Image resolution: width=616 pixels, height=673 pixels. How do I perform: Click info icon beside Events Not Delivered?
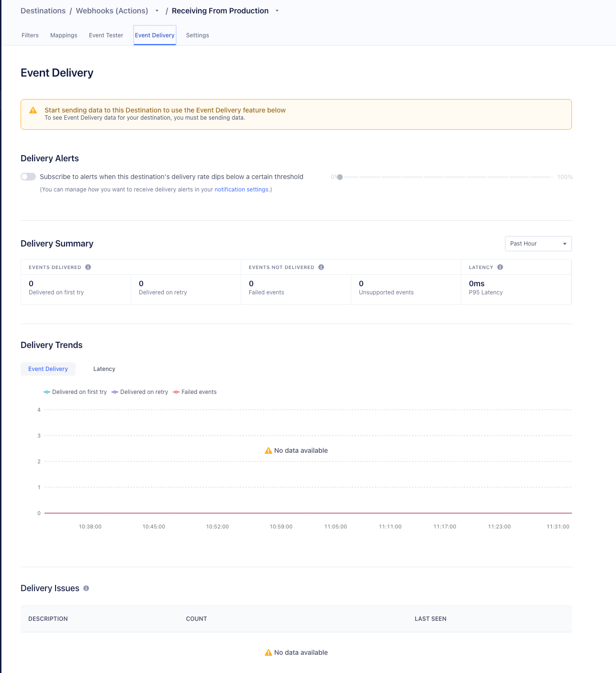[x=321, y=267]
